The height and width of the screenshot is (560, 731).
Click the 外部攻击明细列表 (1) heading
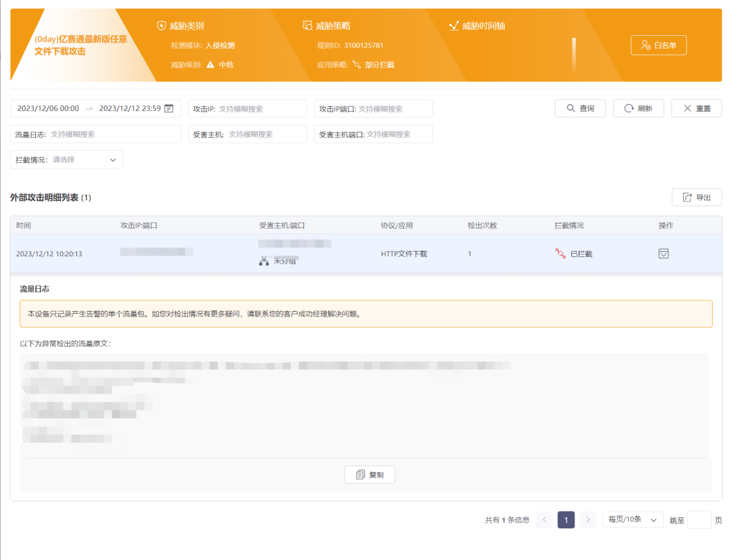[50, 197]
